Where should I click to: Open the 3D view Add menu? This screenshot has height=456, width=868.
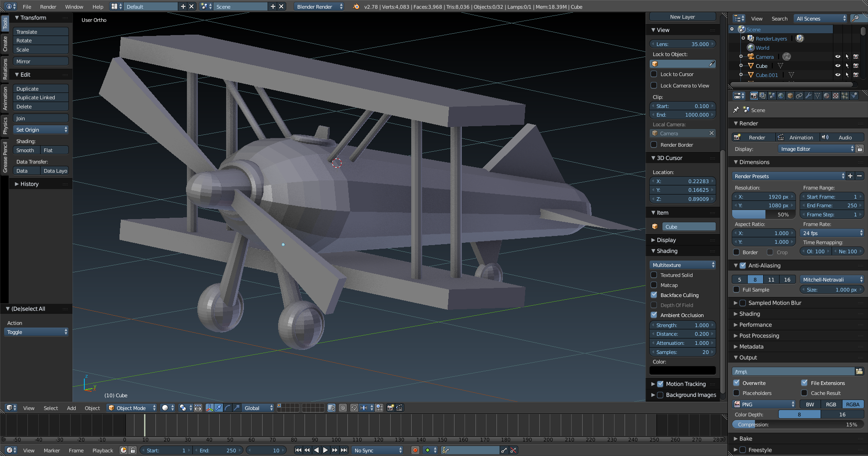click(71, 408)
